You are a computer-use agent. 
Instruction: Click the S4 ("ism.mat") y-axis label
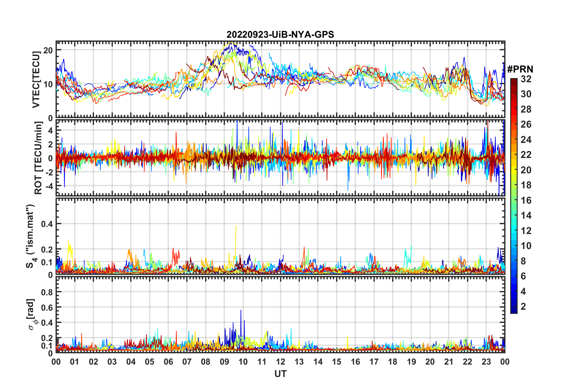pos(31,236)
